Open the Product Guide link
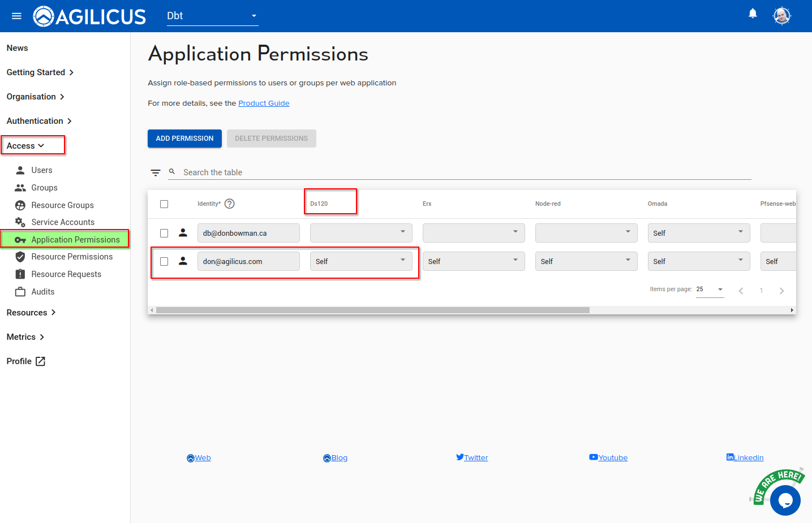Viewport: 812px width, 523px height. (x=264, y=103)
